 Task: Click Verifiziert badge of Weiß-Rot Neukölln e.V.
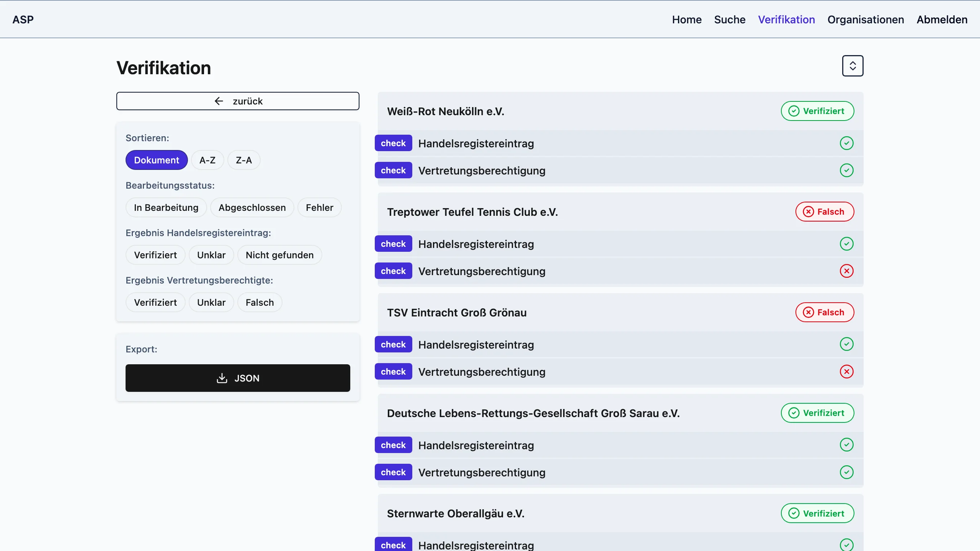coord(817,111)
